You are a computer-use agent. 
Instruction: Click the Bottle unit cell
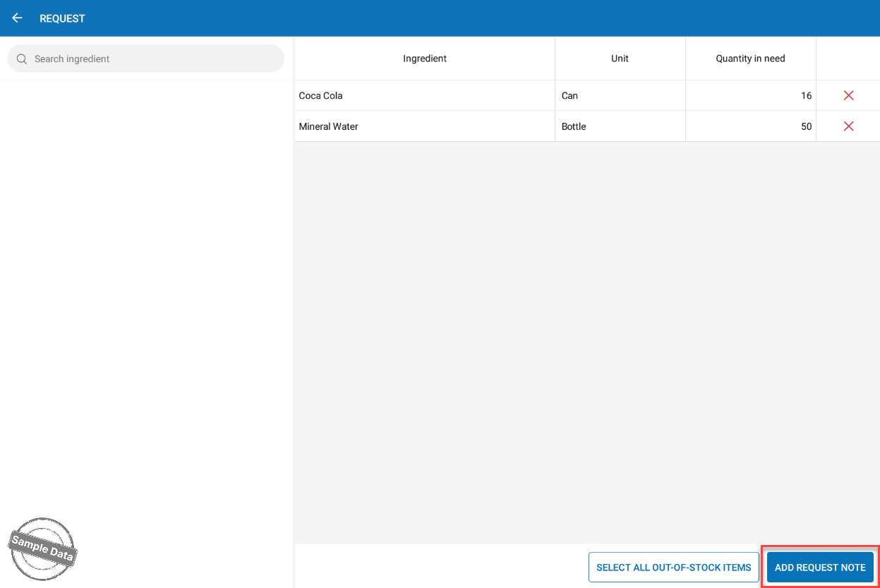(x=574, y=127)
